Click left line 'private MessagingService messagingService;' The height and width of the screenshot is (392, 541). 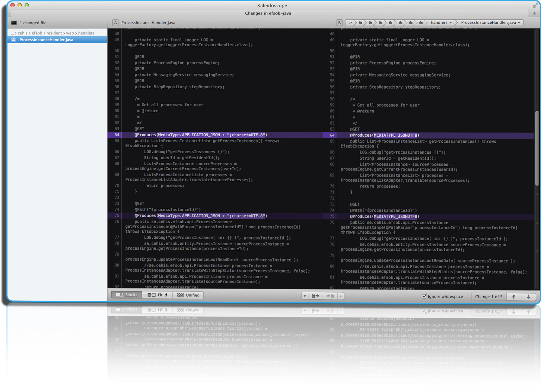point(184,75)
